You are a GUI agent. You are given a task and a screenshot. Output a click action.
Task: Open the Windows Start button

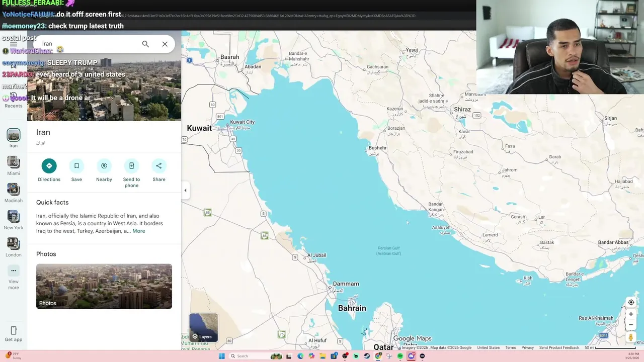(x=222, y=356)
